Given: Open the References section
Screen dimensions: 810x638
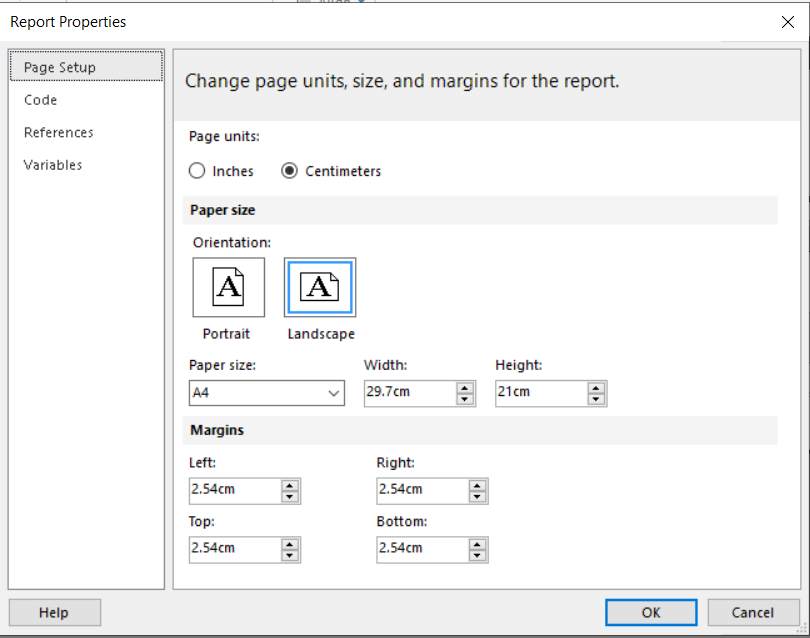Looking at the screenshot, I should point(58,132).
